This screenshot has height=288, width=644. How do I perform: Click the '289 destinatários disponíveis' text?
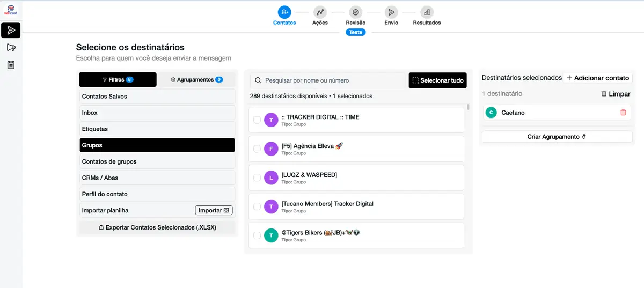click(289, 97)
